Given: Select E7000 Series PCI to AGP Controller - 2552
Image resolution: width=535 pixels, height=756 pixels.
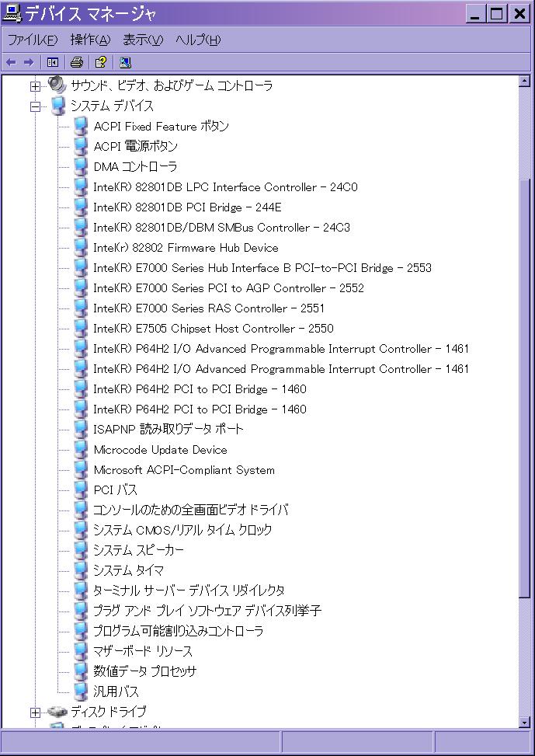Looking at the screenshot, I should [x=228, y=288].
